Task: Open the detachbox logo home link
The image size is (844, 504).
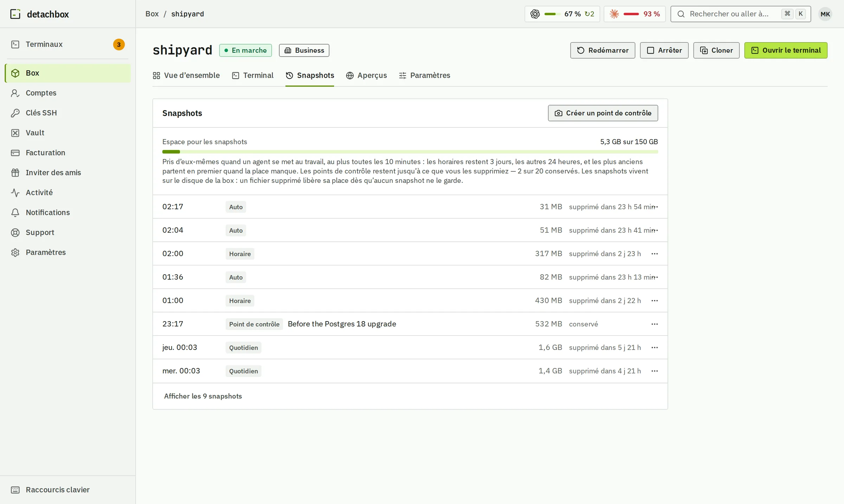Action: (39, 14)
